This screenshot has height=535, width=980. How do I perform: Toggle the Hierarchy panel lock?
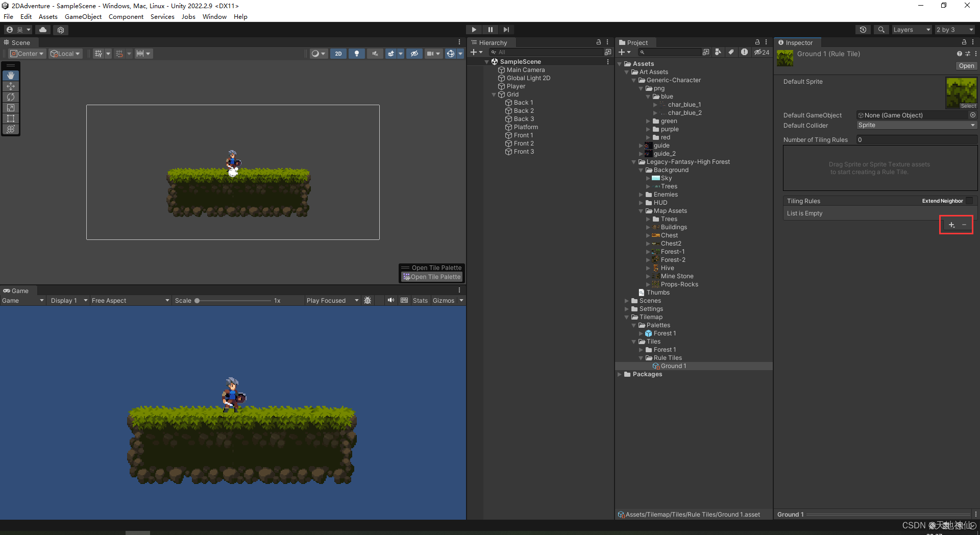coord(599,42)
